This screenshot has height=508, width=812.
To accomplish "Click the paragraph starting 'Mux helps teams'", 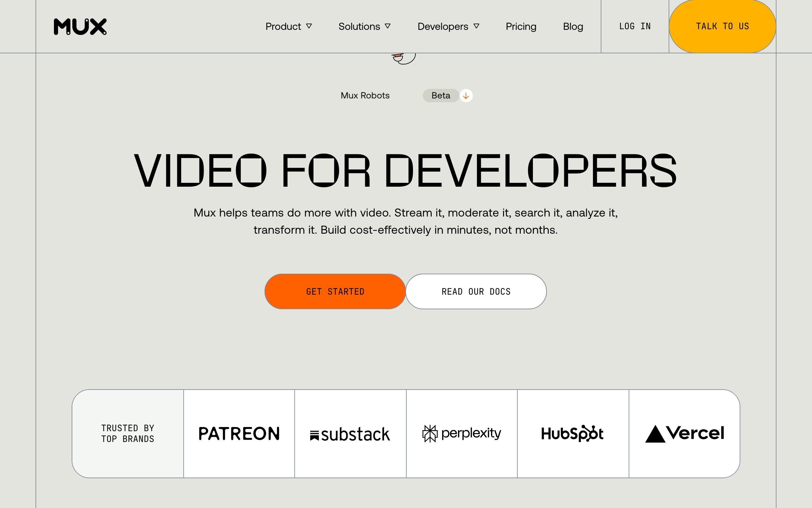I will coord(406,221).
